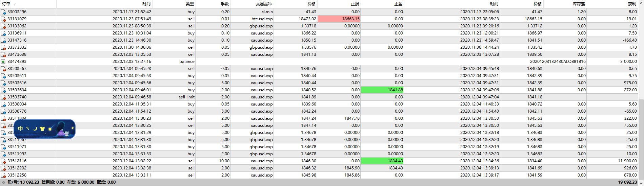
Task: Sort by the opening 时间 header after 订单
Action: pyautogui.click(x=104, y=4)
